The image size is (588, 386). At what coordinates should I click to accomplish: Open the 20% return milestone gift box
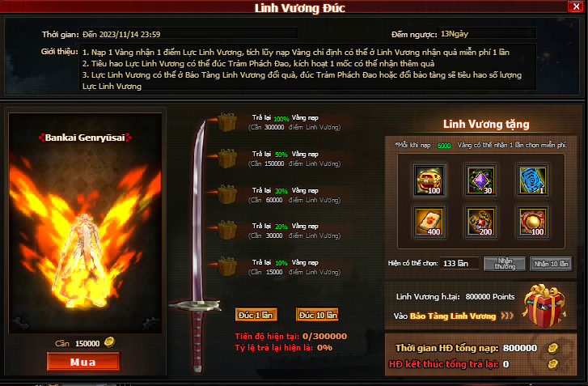tap(227, 230)
